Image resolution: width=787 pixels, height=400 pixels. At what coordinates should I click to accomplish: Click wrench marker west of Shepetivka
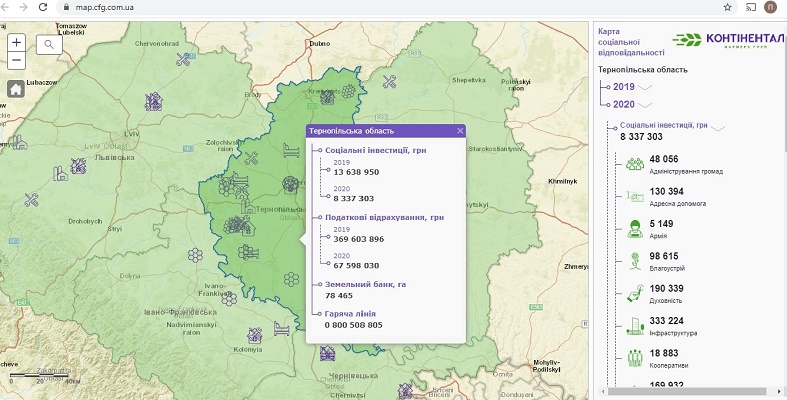point(389,82)
